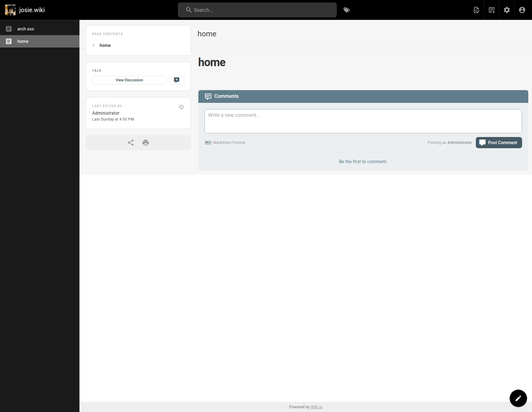Open arch sso in sidebar
Screen dimensions: 532x412
(x=26, y=29)
